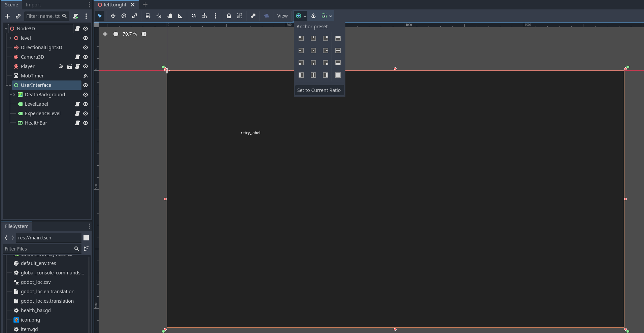Select the Top Left anchor preset
This screenshot has width=644, height=333.
tap(301, 38)
